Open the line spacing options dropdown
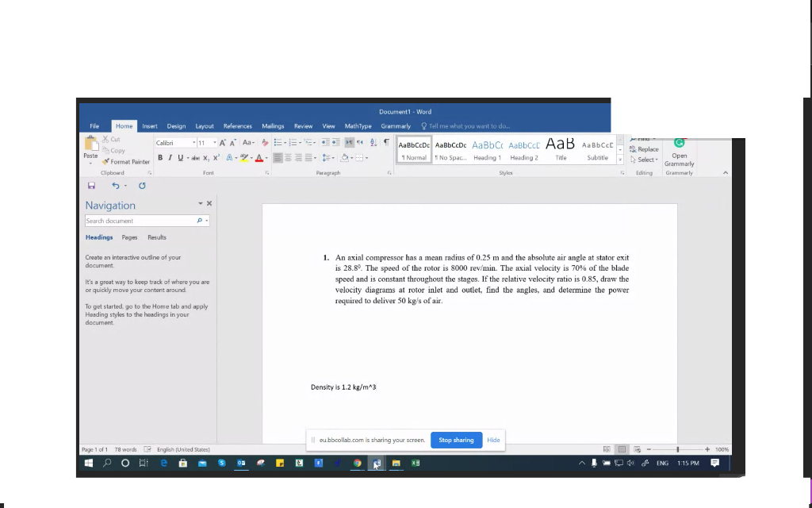This screenshot has height=508, width=812. tap(331, 157)
